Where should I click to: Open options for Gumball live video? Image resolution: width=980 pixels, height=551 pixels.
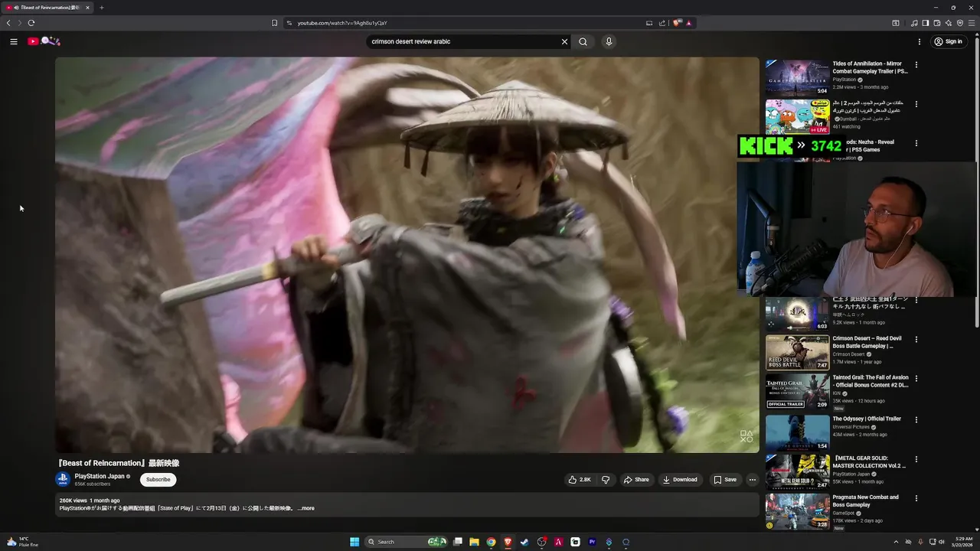[x=916, y=104]
